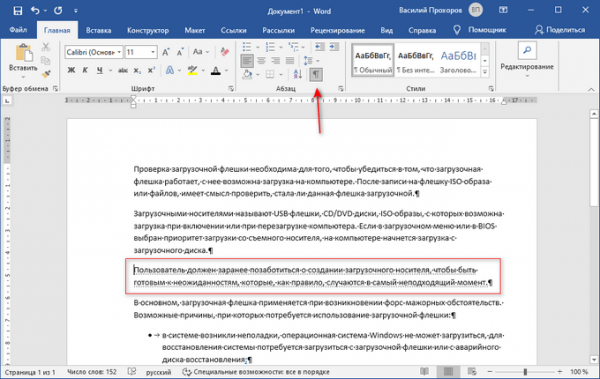
Task: Open the Файл tab
Action: [x=18, y=30]
